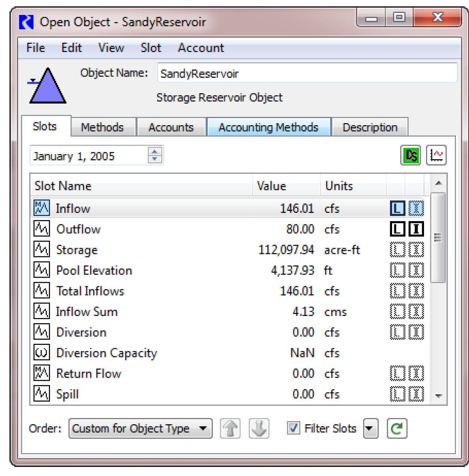Switch to the Methods tab
Image resolution: width=469 pixels, height=476 pixels.
[x=102, y=127]
